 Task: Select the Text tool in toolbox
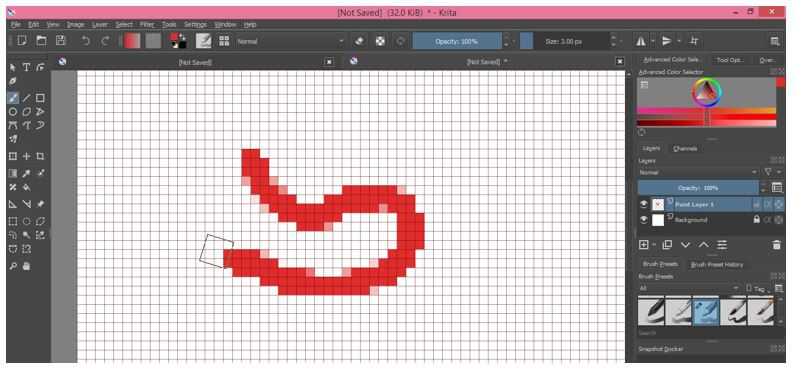pos(26,67)
